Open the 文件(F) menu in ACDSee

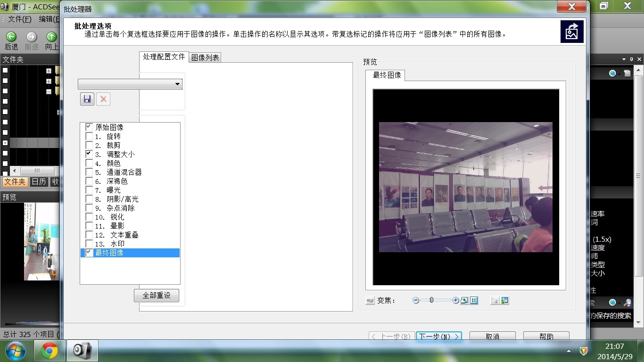point(20,19)
